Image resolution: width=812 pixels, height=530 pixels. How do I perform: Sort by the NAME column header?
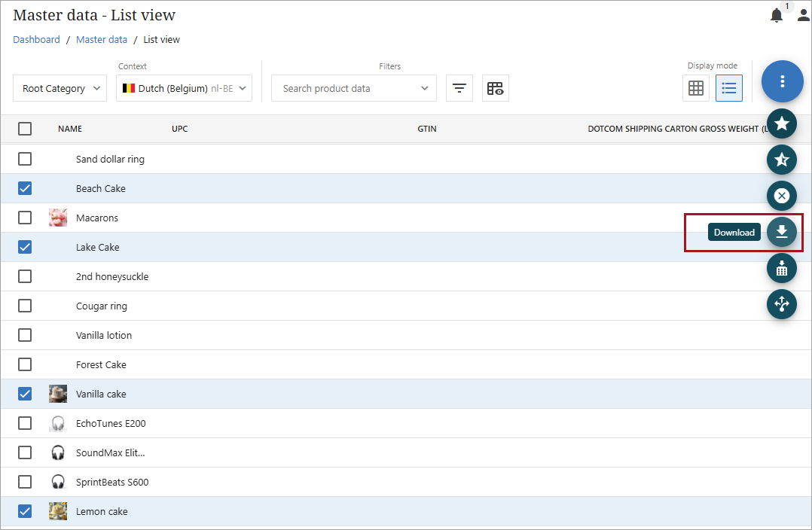[x=70, y=129]
